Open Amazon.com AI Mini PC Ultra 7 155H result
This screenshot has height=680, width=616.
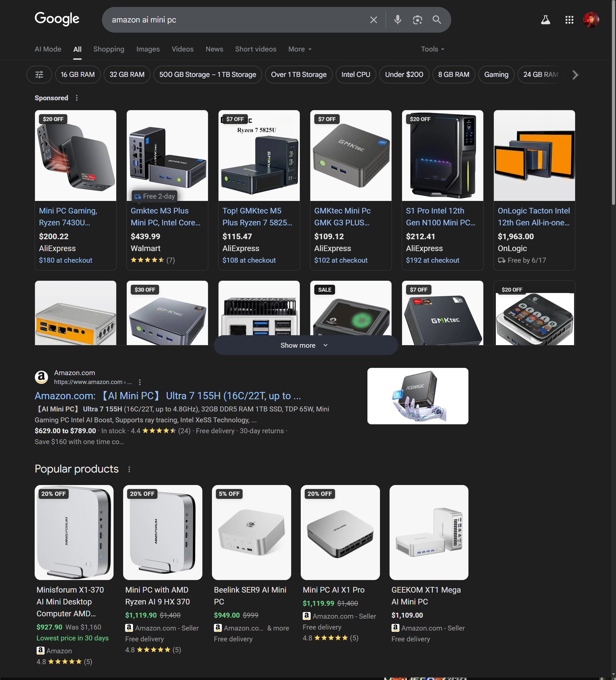168,396
